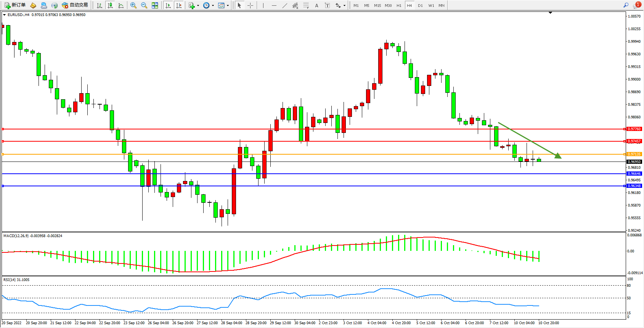Tile chart windows icon
Screen dimensions: 644x328
click(x=155, y=5)
